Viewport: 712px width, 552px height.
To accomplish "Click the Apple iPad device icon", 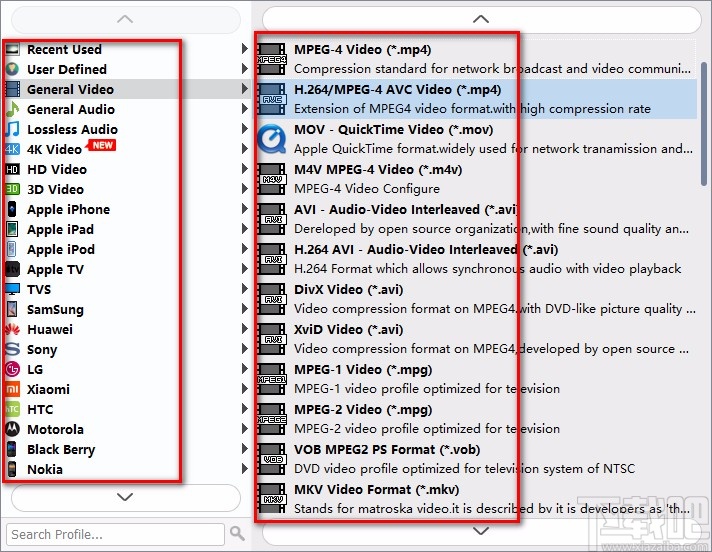I will [x=12, y=229].
